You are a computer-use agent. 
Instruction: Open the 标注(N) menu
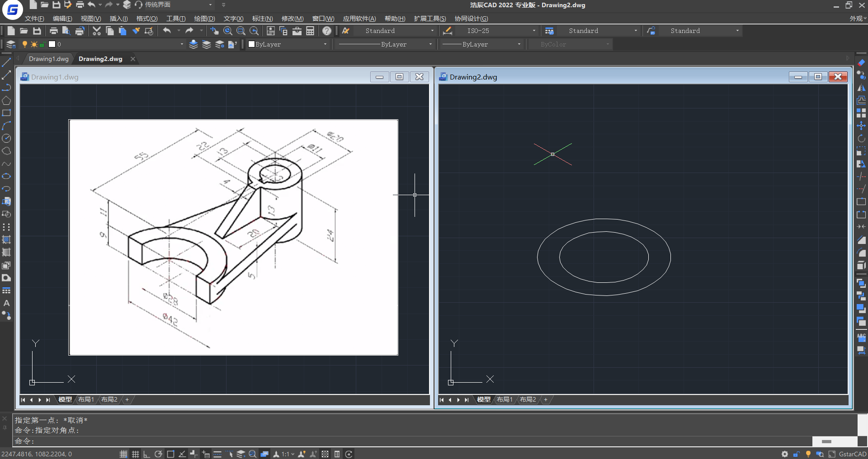(x=262, y=19)
